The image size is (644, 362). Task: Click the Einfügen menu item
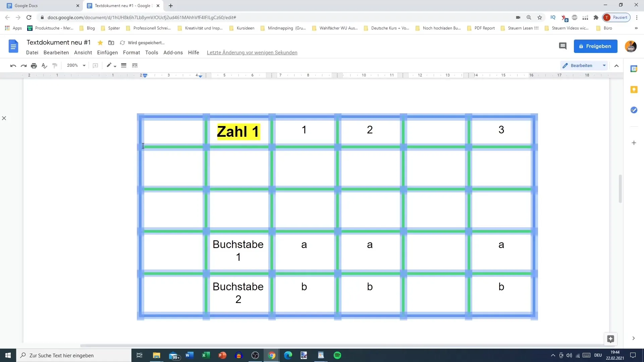point(107,52)
